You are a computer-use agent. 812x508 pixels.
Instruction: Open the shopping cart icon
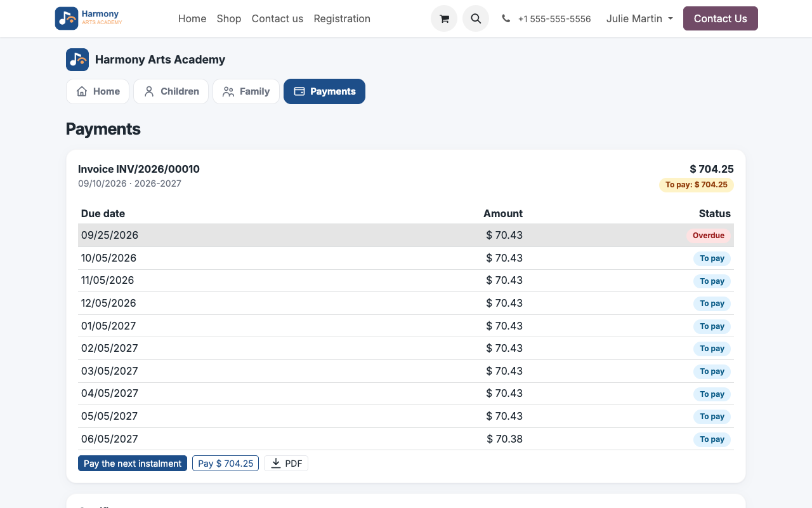444,18
